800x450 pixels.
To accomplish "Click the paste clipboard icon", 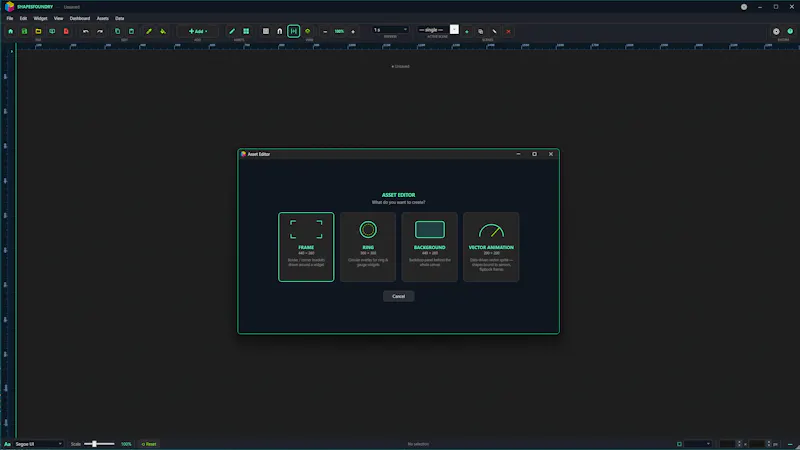I will pos(131,31).
